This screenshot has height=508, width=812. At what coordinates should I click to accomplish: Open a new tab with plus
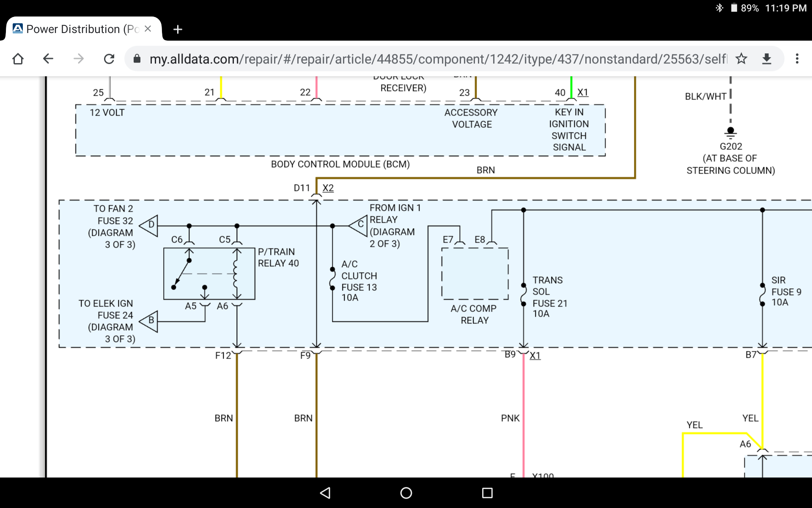tap(178, 29)
